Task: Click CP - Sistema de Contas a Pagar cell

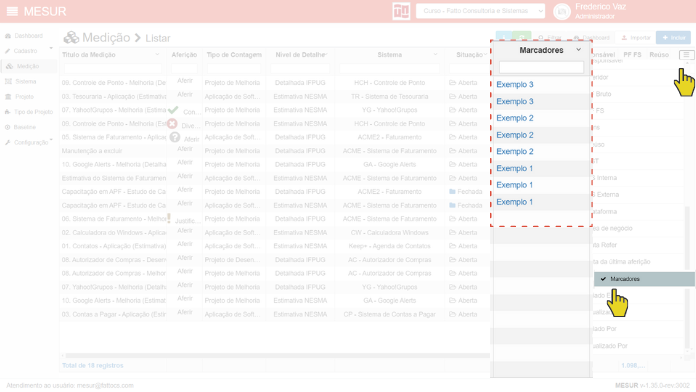Action: pos(389,314)
